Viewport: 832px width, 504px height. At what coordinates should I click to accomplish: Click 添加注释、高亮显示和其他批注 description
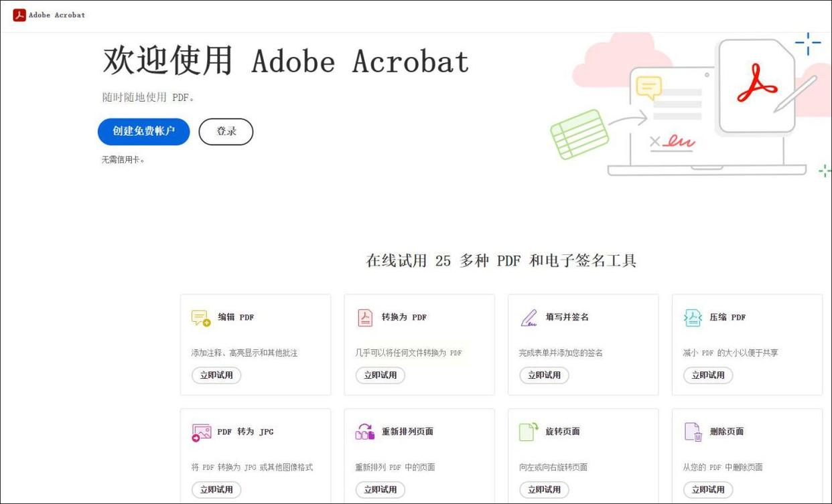pyautogui.click(x=245, y=353)
